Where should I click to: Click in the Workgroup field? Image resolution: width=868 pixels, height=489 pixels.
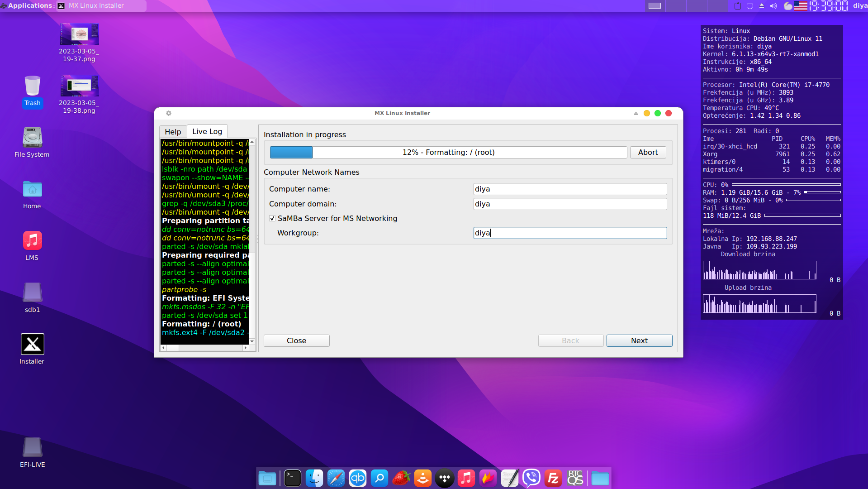[x=570, y=233]
